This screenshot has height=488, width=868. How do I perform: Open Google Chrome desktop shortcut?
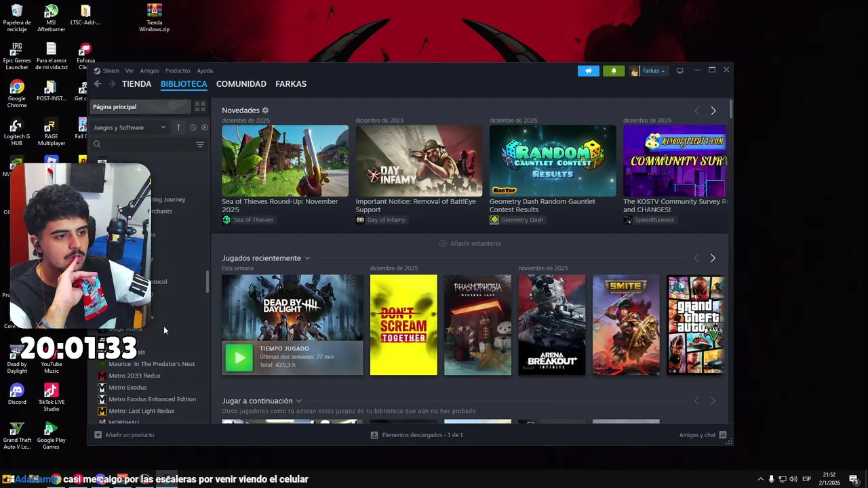(17, 94)
